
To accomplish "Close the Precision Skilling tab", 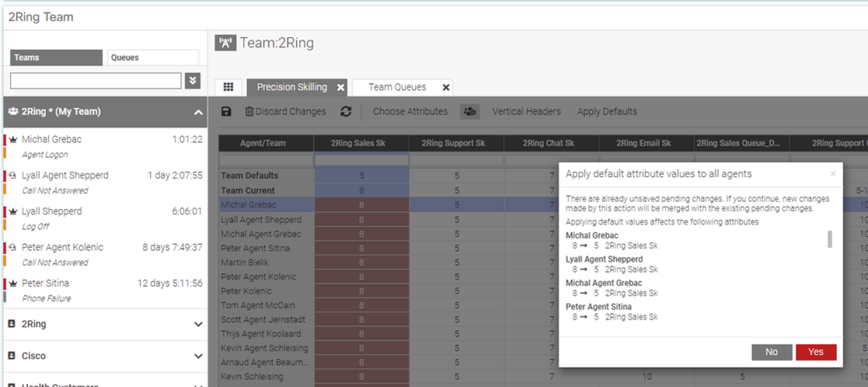I will pos(341,88).
